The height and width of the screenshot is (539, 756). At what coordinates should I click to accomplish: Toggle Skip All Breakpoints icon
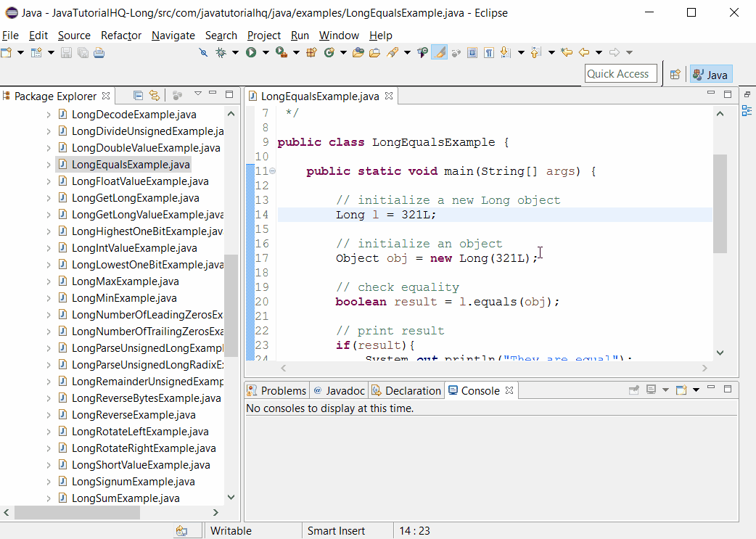click(x=203, y=52)
